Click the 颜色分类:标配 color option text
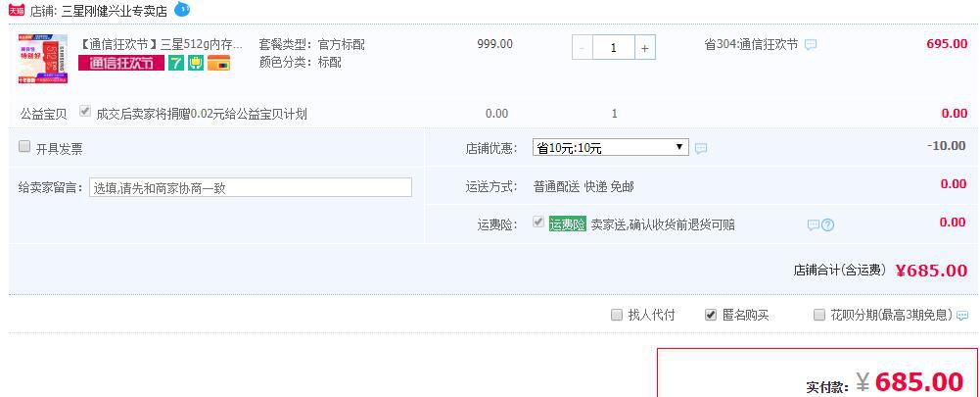This screenshot has width=980, height=397. tap(300, 63)
